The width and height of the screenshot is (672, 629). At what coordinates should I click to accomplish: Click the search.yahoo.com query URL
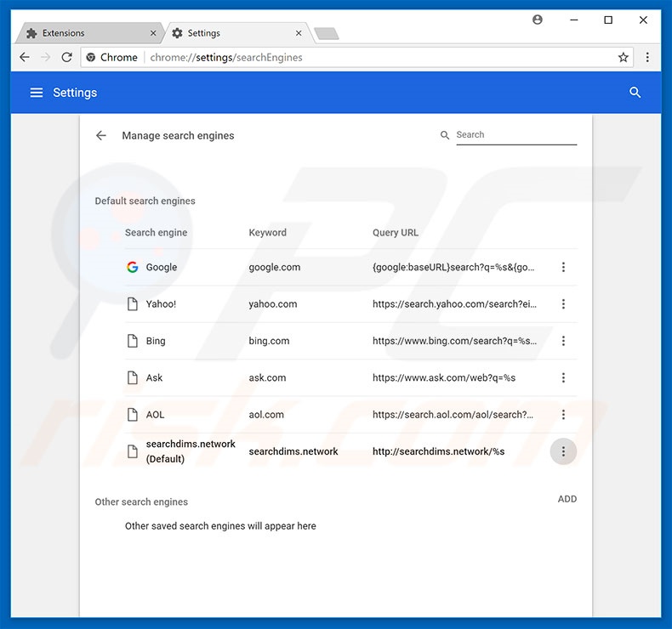pos(454,304)
